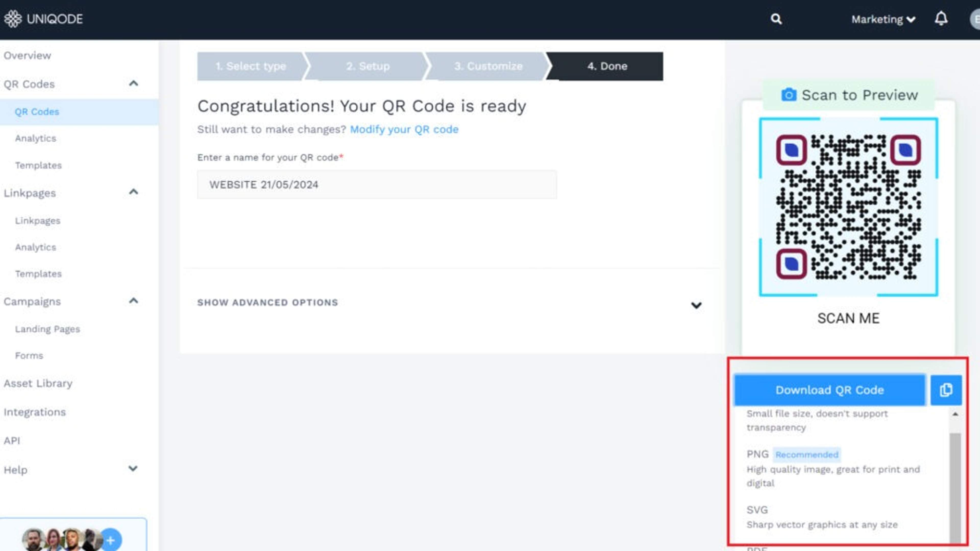Click the blue plus icon by avatars
This screenshot has height=551, width=980.
(x=111, y=540)
